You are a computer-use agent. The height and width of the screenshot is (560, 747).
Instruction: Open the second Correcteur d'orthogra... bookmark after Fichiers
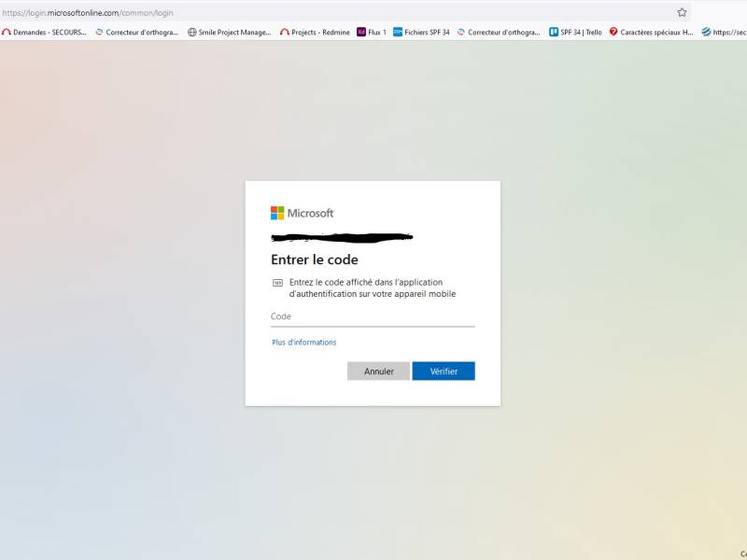point(499,33)
